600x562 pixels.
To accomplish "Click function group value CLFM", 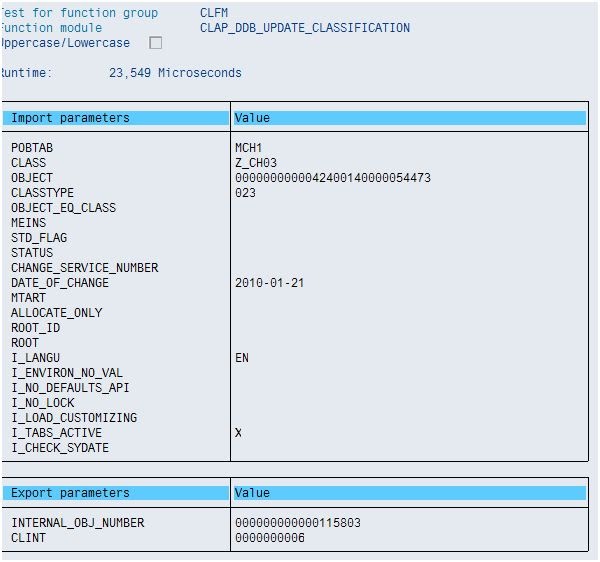I will [214, 13].
